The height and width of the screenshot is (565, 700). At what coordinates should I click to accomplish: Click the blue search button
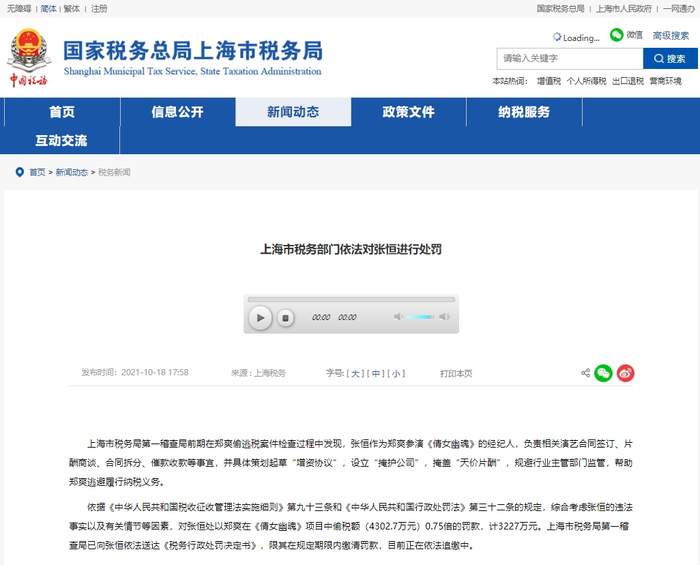[x=670, y=58]
